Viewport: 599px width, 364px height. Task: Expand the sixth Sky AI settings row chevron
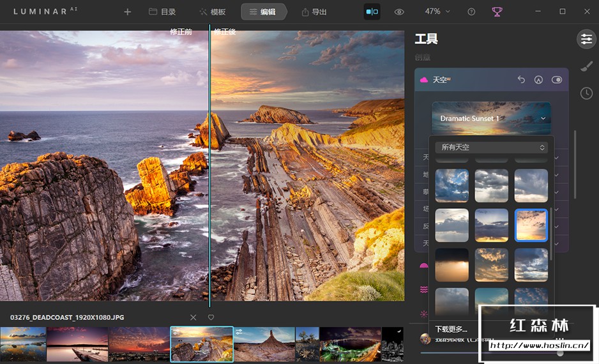pyautogui.click(x=557, y=244)
